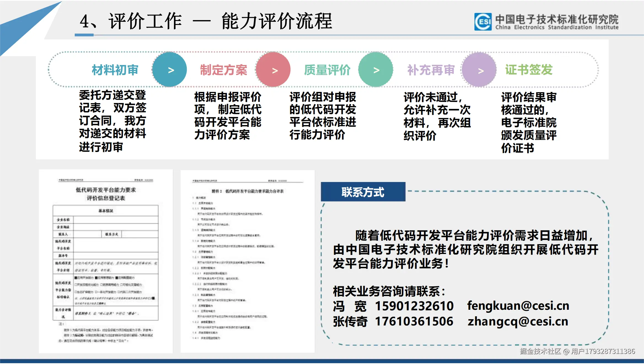Open the 评价信息登记表 document thumbnail
The width and height of the screenshot is (644, 364).
point(106,262)
